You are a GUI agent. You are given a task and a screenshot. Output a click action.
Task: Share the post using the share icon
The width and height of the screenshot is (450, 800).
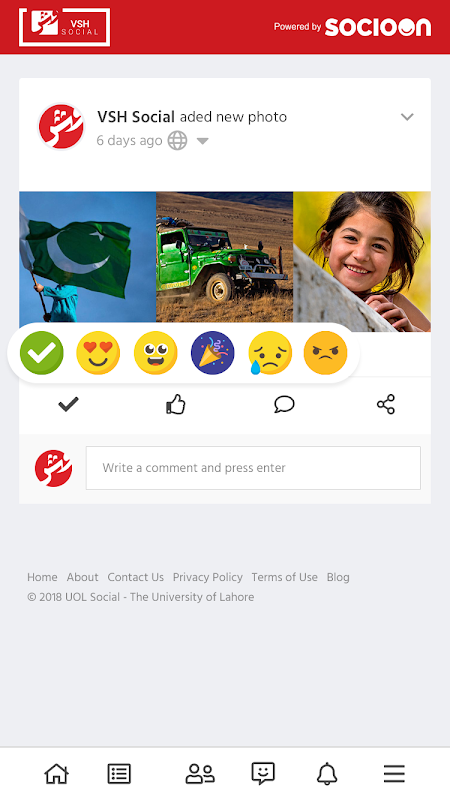click(386, 404)
